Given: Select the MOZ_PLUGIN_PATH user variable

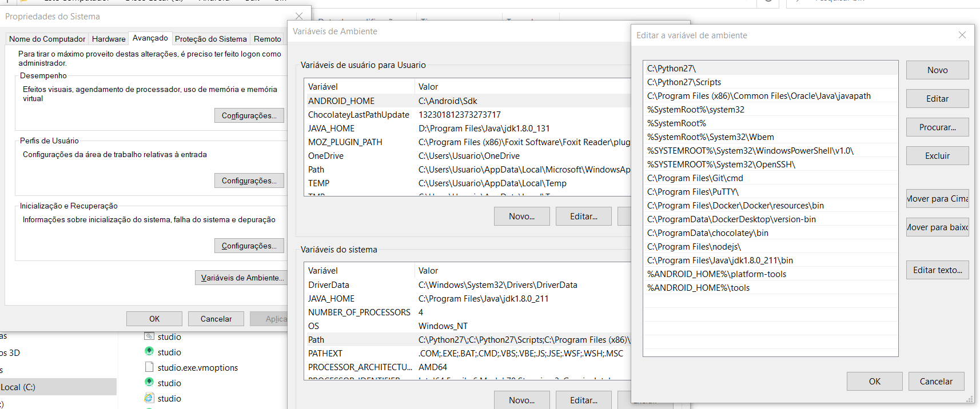Looking at the screenshot, I should (x=468, y=142).
